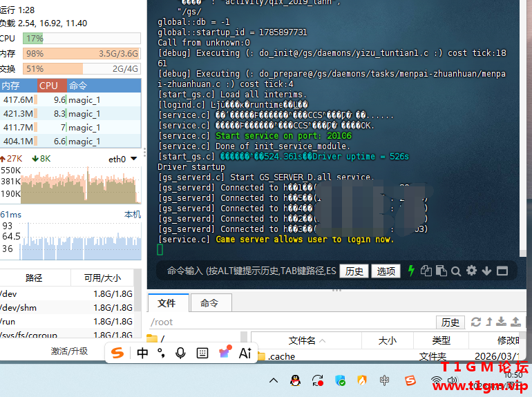The image size is (532, 397).
Task: Select the /run disk row
Action: [x=67, y=321]
